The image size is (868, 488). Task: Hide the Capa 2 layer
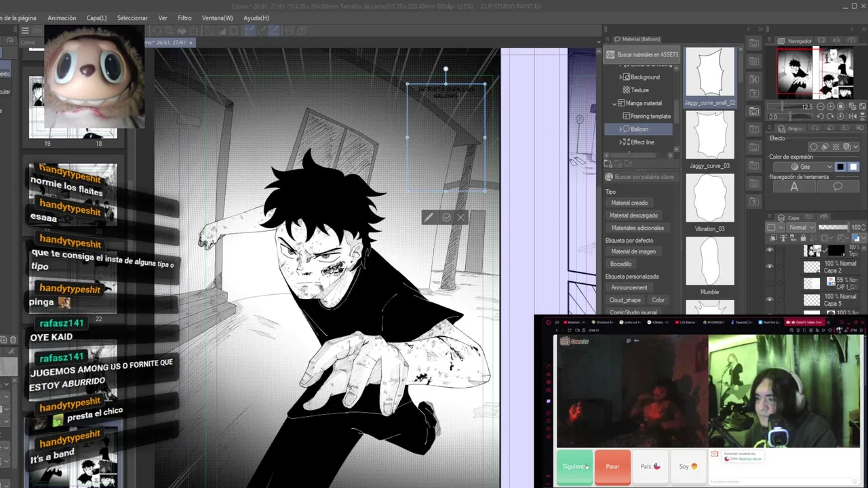click(770, 266)
